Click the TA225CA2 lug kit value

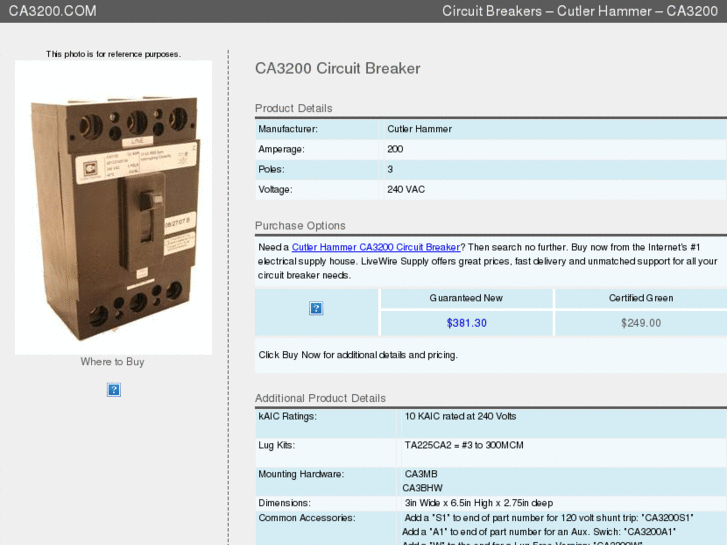(x=464, y=445)
